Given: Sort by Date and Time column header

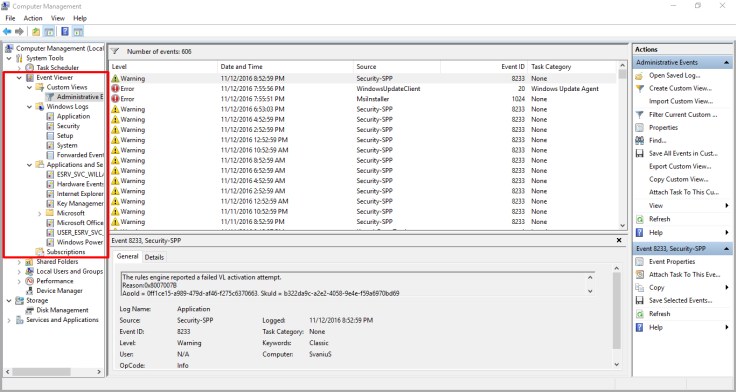Looking at the screenshot, I should pos(285,67).
